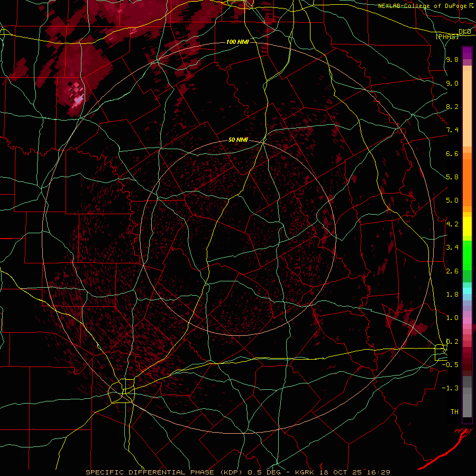The height and width of the screenshot is (476, 476).
Task: Click the bright green segment of the color bar
Action: (x=467, y=255)
